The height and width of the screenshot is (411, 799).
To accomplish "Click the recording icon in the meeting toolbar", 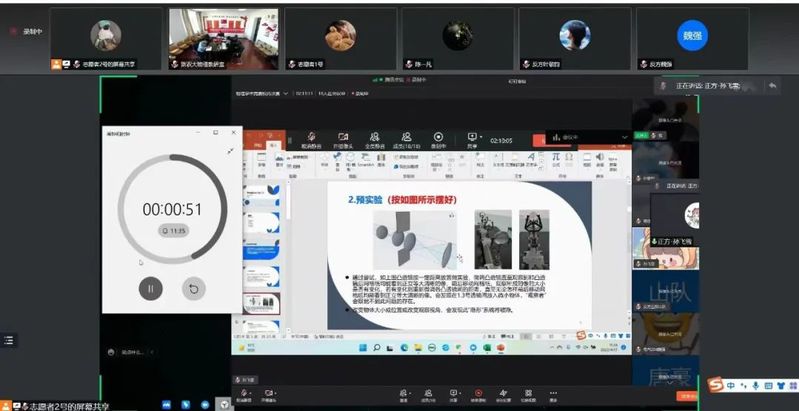I will coord(438,138).
